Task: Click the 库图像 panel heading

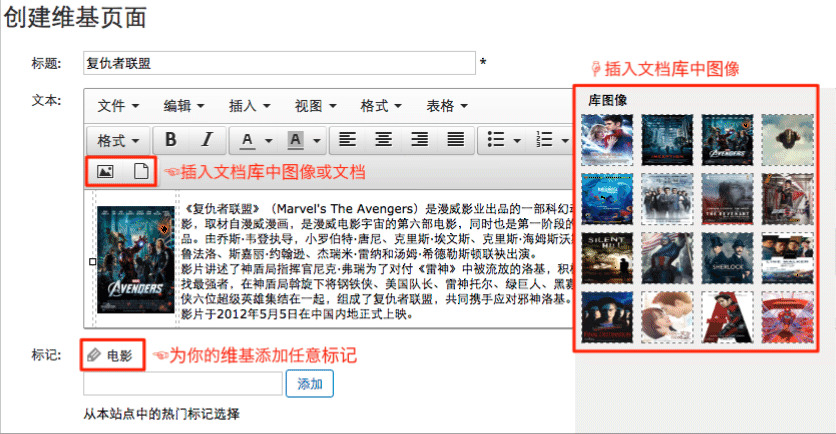Action: click(607, 100)
